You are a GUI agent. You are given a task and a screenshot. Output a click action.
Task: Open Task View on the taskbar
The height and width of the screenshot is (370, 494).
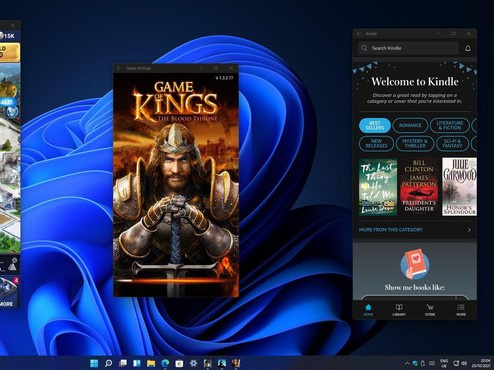[123, 363]
